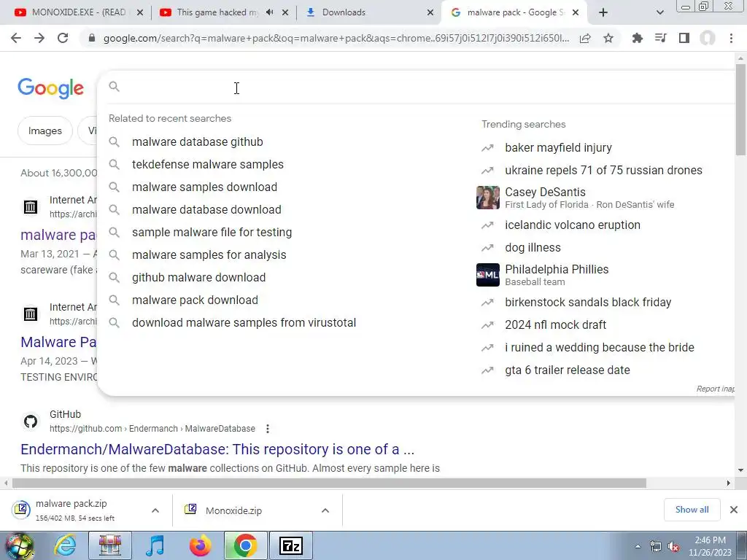Mute the audio icon on 'This game hacked' tab
This screenshot has height=560, width=747.
point(270,12)
